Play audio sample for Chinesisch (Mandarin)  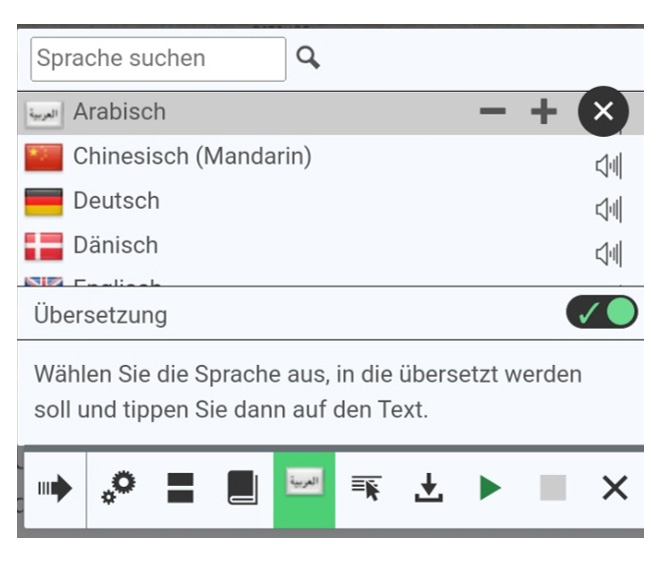click(608, 165)
